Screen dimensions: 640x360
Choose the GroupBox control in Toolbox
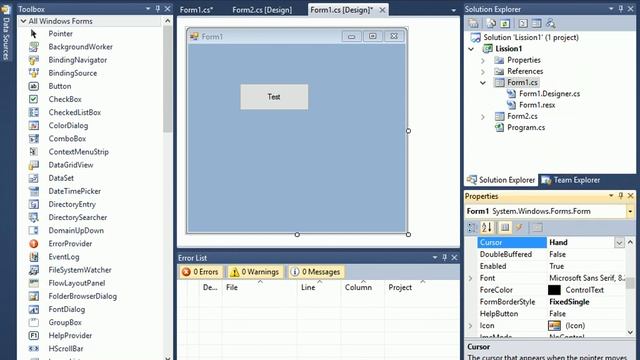(x=65, y=322)
